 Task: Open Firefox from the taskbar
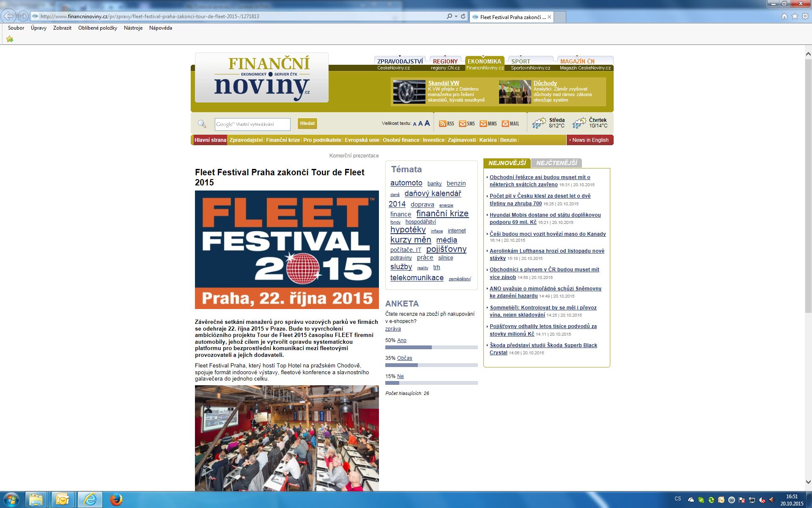[116, 500]
